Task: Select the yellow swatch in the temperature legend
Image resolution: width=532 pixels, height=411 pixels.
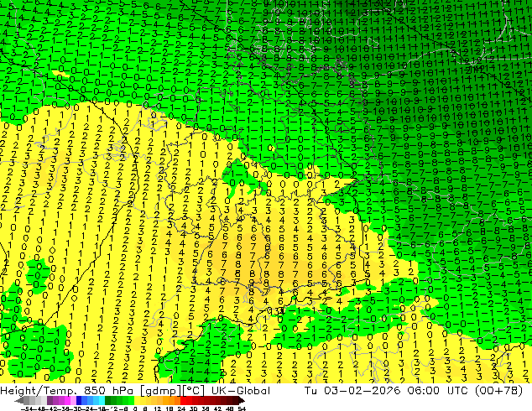Action: [x=138, y=401]
